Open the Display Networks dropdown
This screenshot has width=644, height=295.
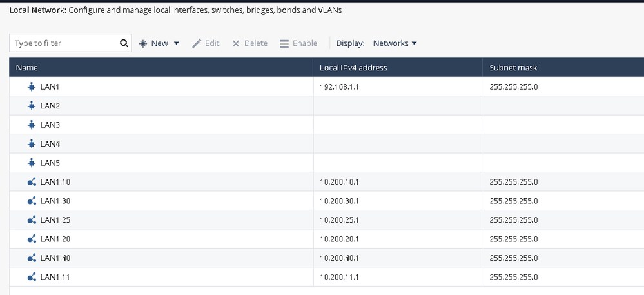[395, 43]
